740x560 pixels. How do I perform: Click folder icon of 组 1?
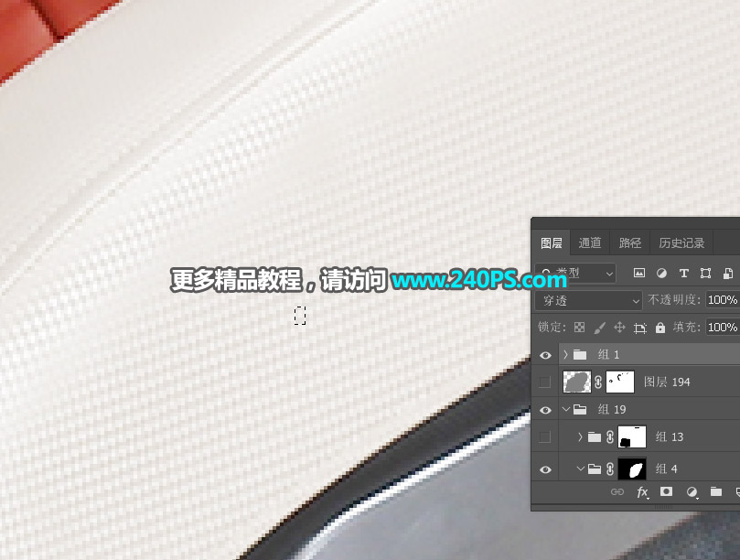[580, 355]
